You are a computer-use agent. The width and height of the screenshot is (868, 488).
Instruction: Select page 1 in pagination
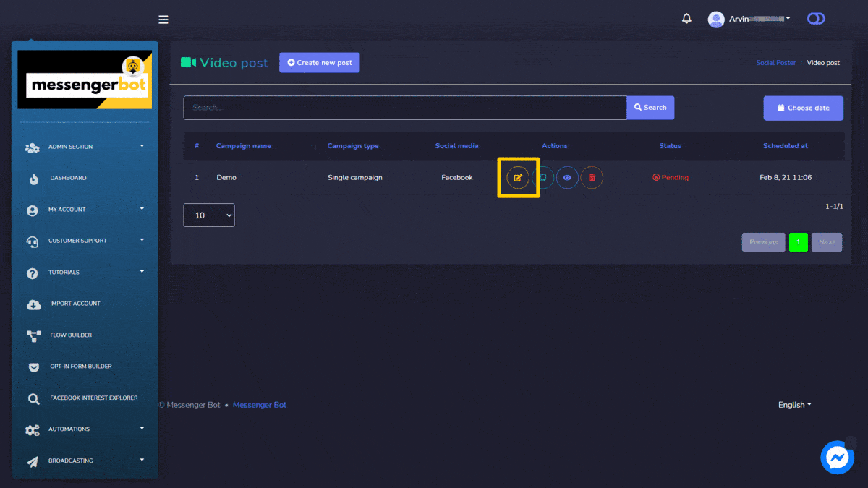[799, 242]
